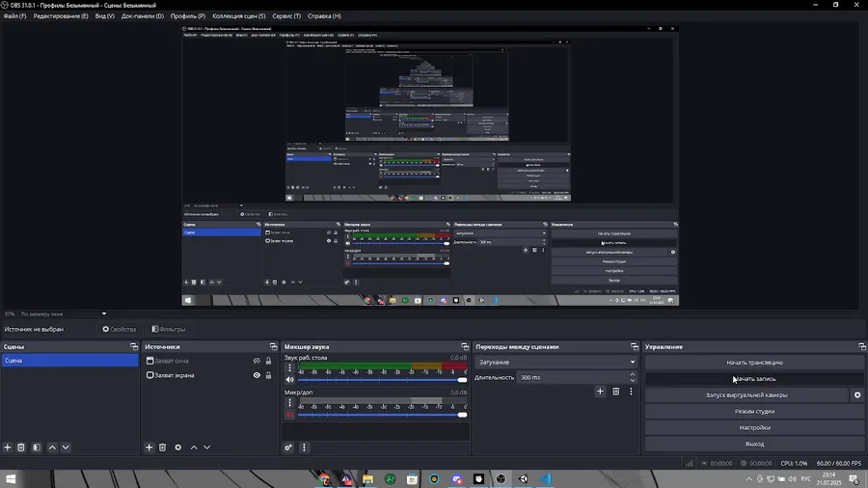Click the Выход button
This screenshot has width=868, height=488.
[x=754, y=444]
